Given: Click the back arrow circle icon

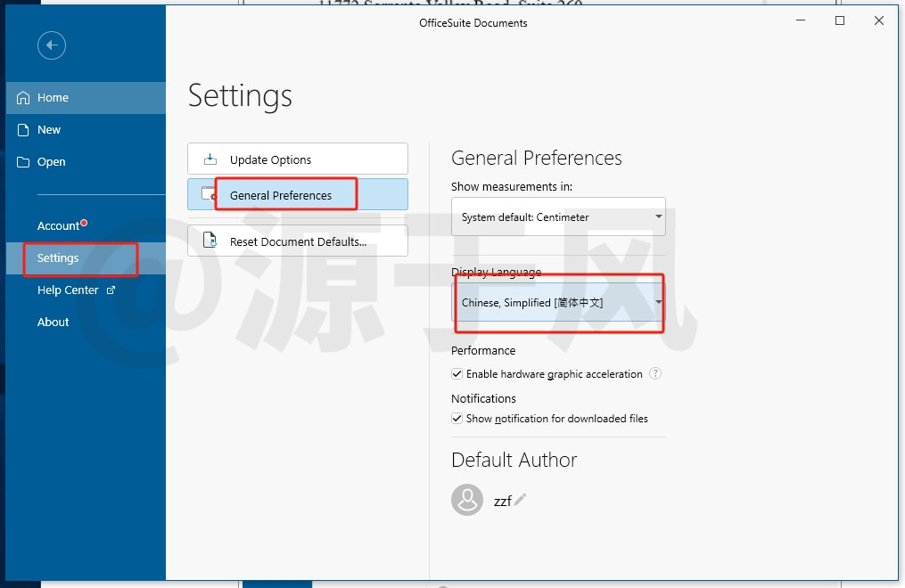Looking at the screenshot, I should point(52,45).
